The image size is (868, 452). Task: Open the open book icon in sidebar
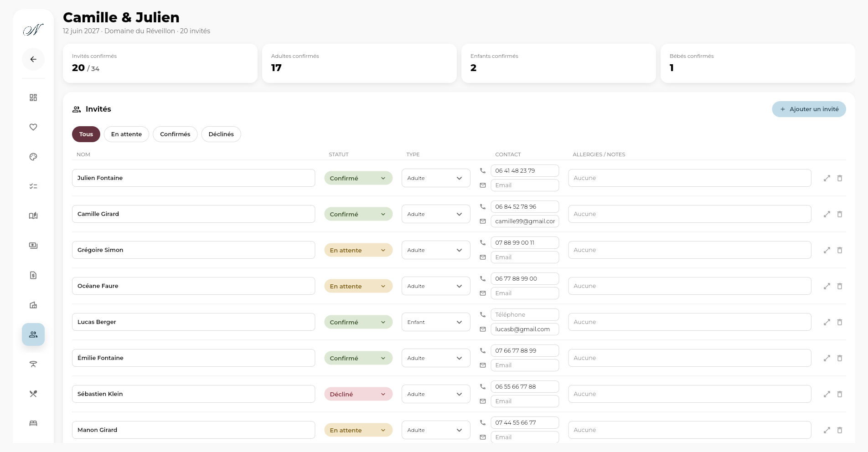point(33,216)
